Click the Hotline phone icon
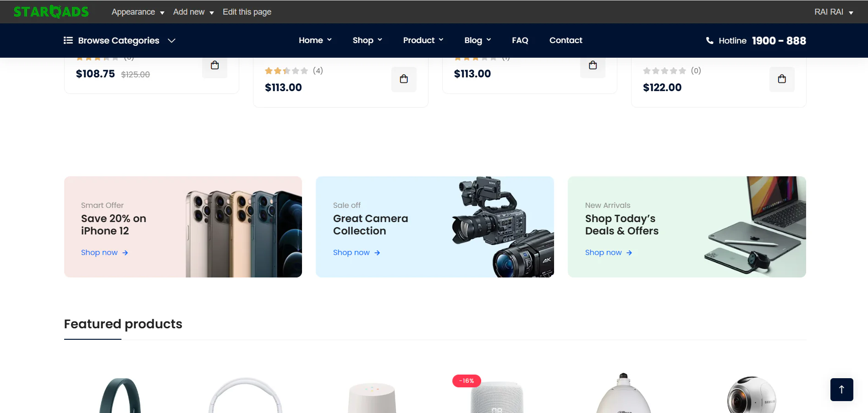 (x=710, y=41)
